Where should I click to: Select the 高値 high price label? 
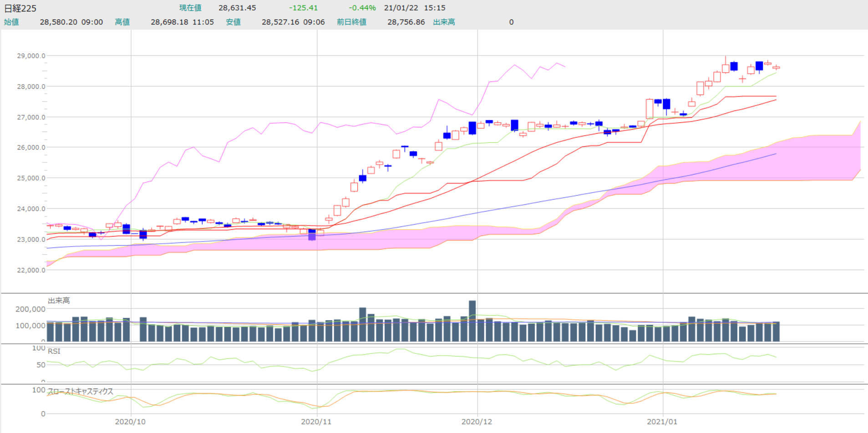point(122,22)
